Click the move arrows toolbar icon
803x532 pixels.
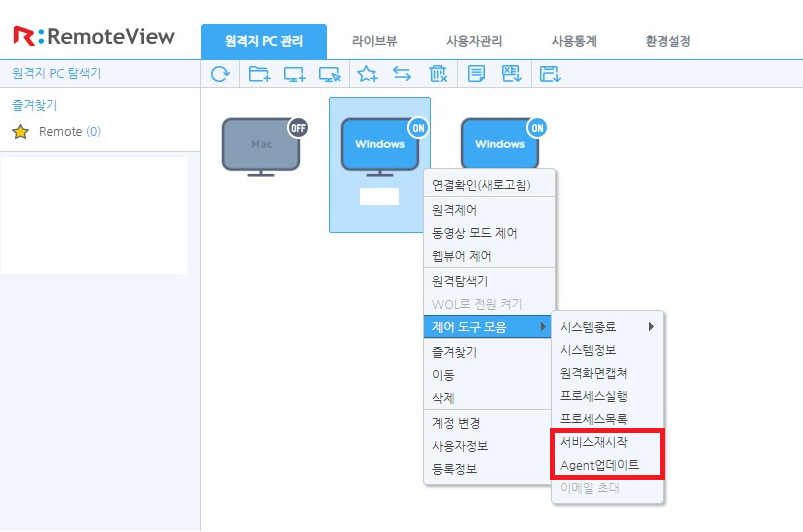coord(402,73)
